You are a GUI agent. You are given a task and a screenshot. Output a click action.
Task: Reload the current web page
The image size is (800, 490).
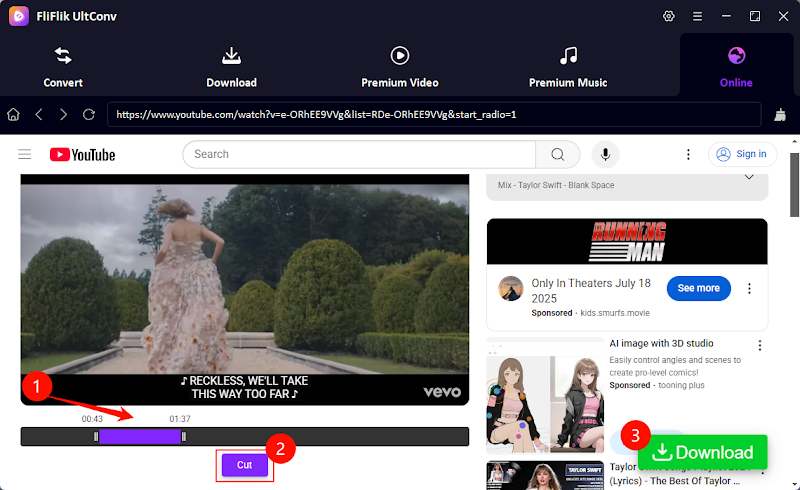pos(89,114)
